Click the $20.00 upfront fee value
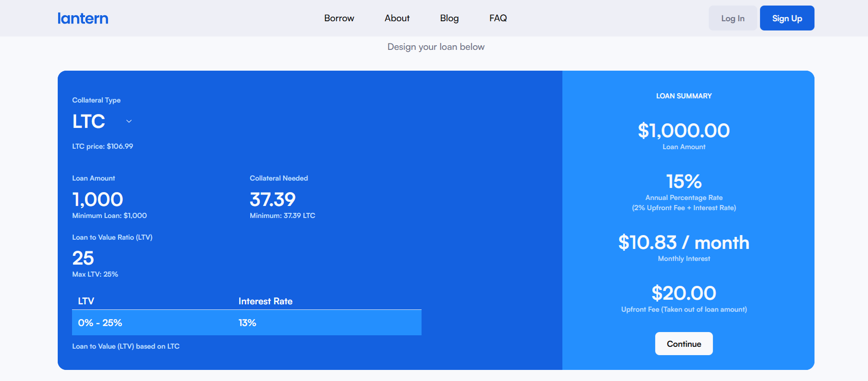This screenshot has height=381, width=868. tap(684, 293)
